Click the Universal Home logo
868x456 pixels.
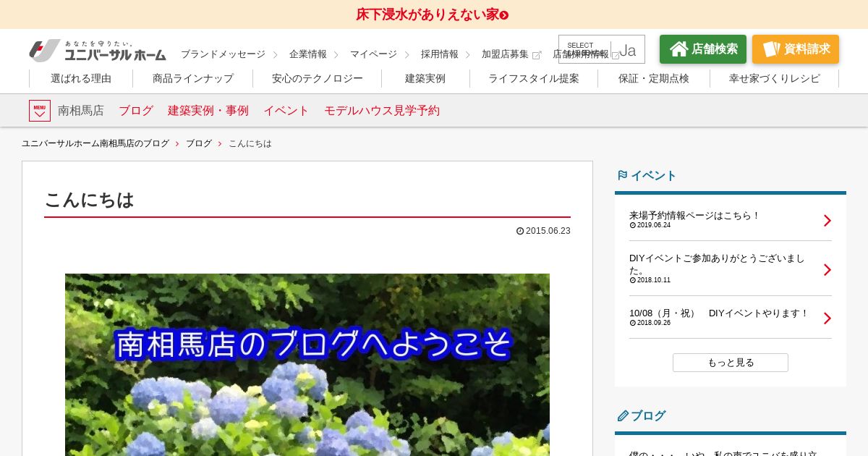[x=97, y=51]
